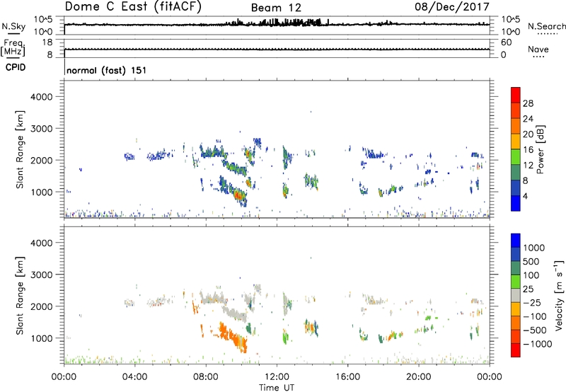Select the "1000" tick on the velocity panel slant-range axis

[x=42, y=338]
